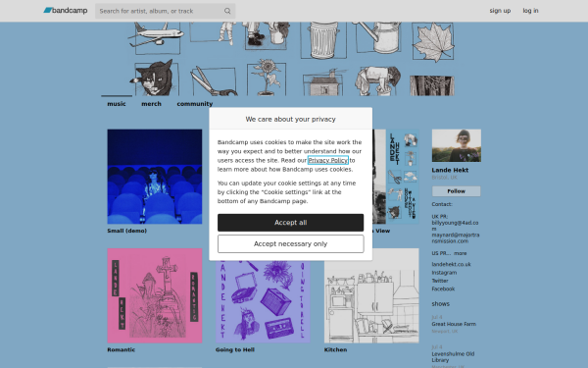The width and height of the screenshot is (588, 368).
Task: Click the Accept all button
Action: click(x=291, y=223)
